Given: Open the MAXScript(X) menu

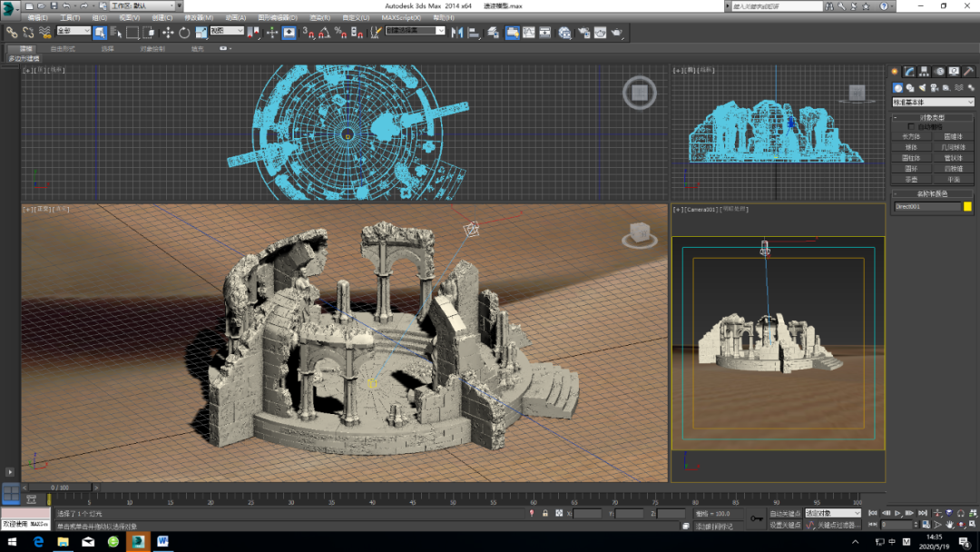Looking at the screenshot, I should pyautogui.click(x=401, y=17).
